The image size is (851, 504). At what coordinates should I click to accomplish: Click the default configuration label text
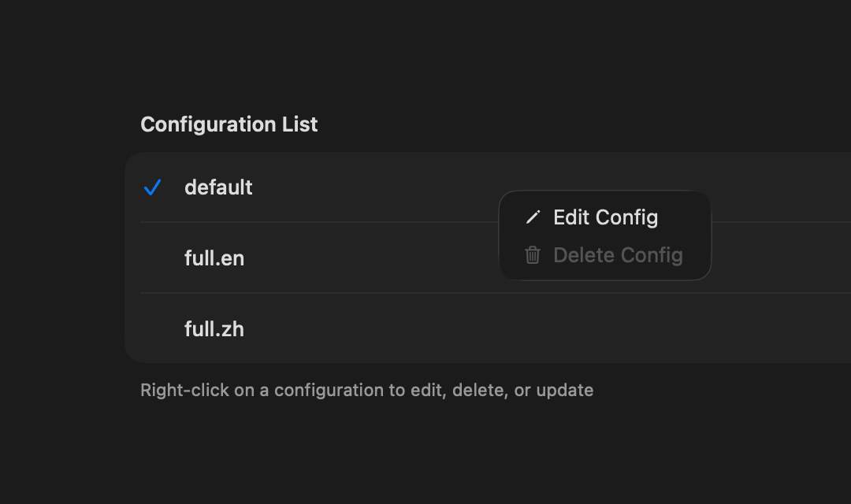point(218,187)
